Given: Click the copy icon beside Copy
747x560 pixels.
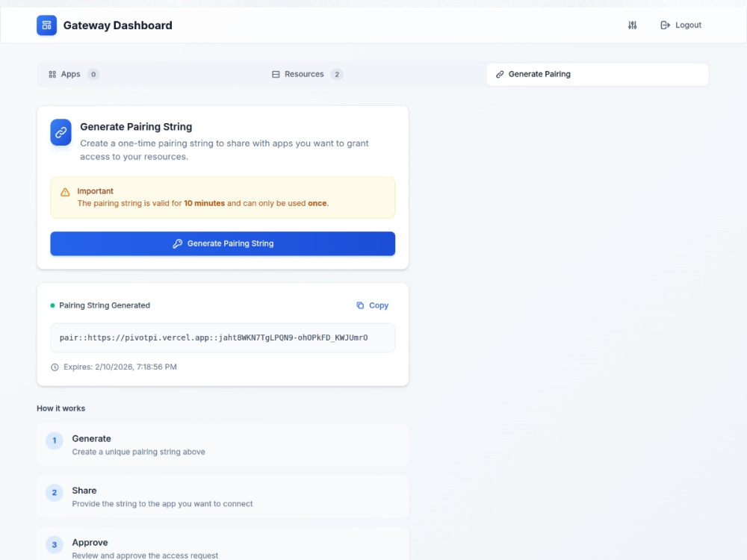Looking at the screenshot, I should coord(360,305).
